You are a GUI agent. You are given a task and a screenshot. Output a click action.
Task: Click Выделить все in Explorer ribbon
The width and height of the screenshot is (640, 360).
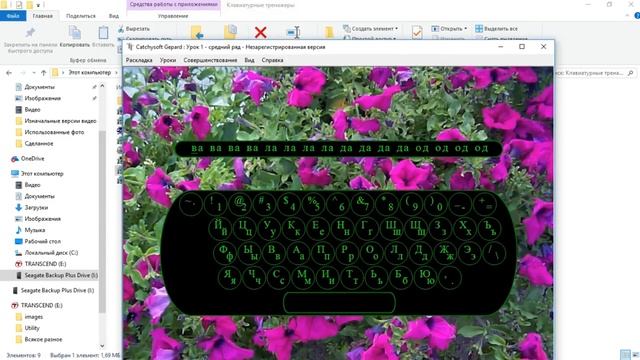496,29
